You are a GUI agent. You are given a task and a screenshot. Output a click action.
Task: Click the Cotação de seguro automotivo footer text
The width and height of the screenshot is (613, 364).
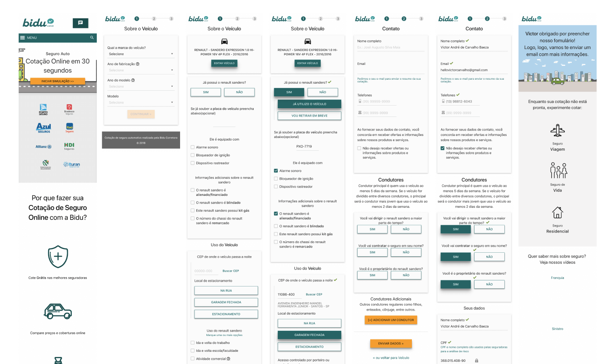pos(141,138)
